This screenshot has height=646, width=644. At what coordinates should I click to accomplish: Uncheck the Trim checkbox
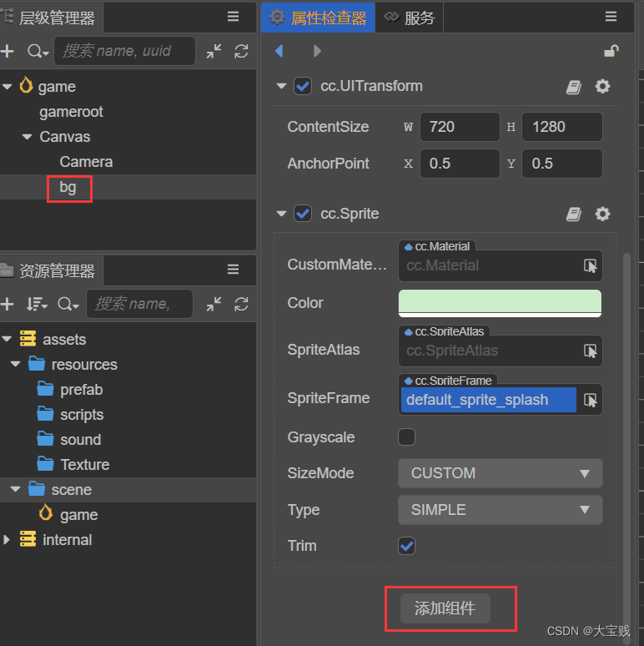[x=407, y=546]
